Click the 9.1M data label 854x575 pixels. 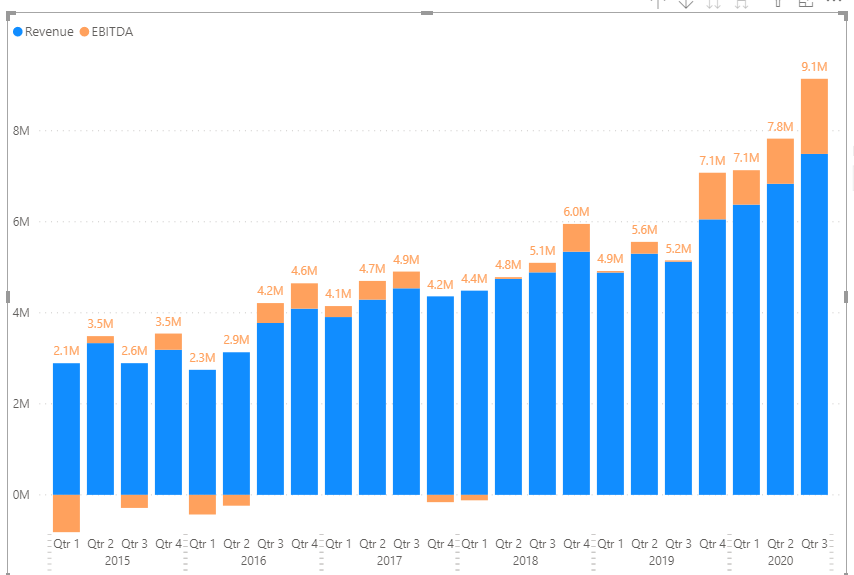tap(814, 67)
